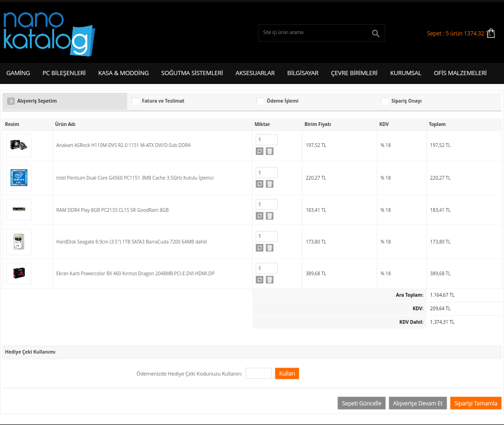Select the Alışveriş Sepetim step tab
This screenshot has width=504, height=425.
click(x=65, y=101)
